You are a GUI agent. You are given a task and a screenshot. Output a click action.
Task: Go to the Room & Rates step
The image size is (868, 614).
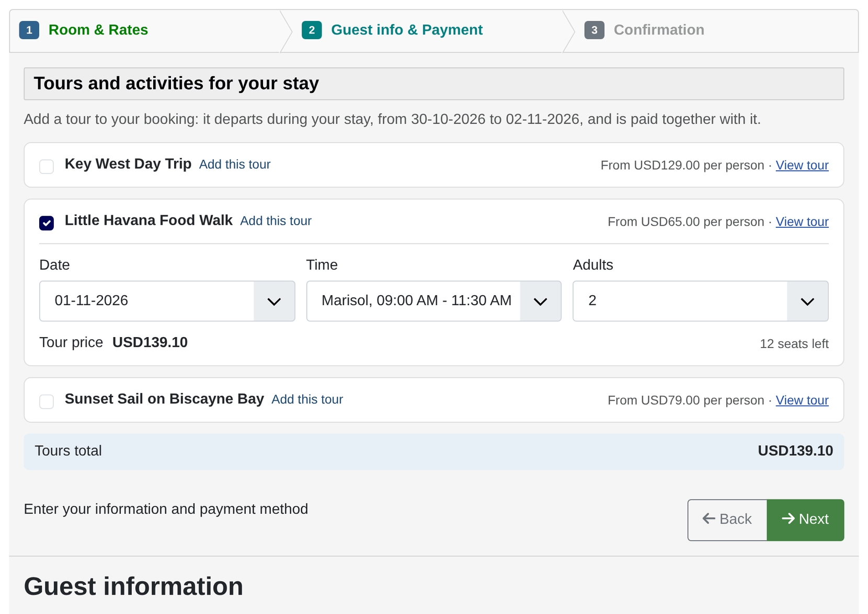pyautogui.click(x=98, y=30)
